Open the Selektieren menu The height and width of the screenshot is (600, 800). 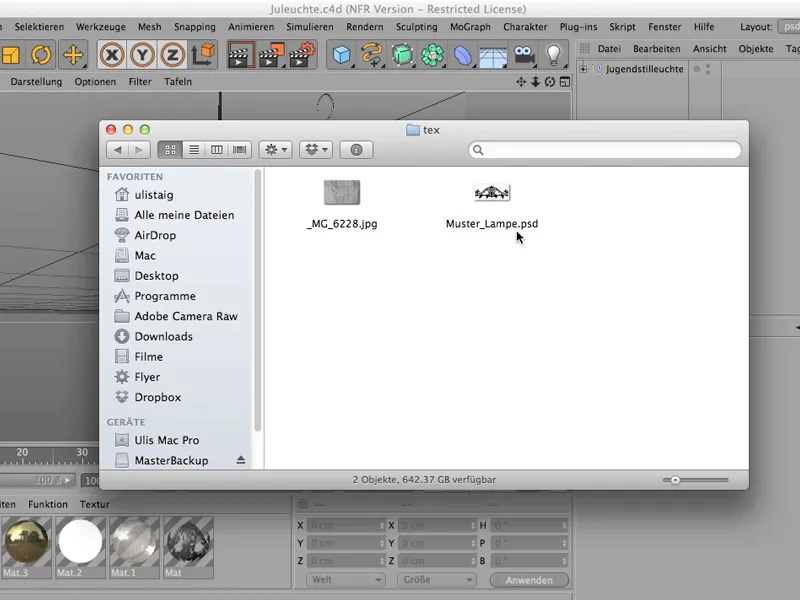[x=39, y=27]
